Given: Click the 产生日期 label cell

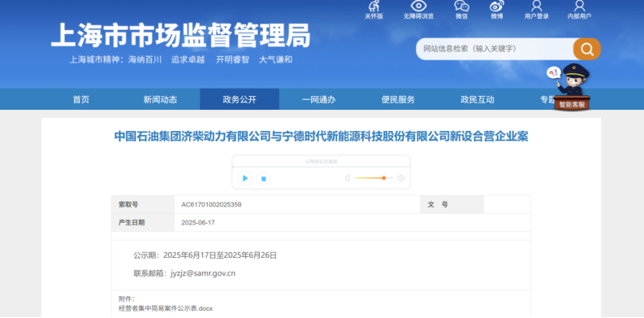Looking at the screenshot, I should (143, 223).
